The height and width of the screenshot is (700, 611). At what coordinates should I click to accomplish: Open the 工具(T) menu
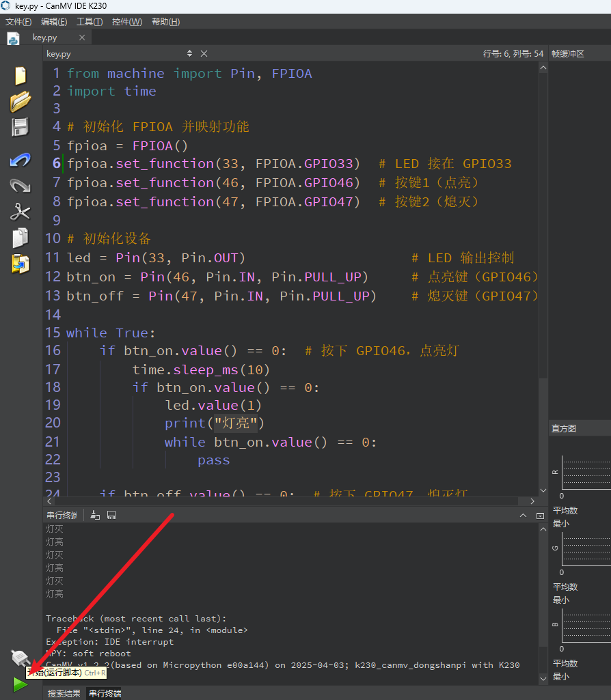click(90, 22)
